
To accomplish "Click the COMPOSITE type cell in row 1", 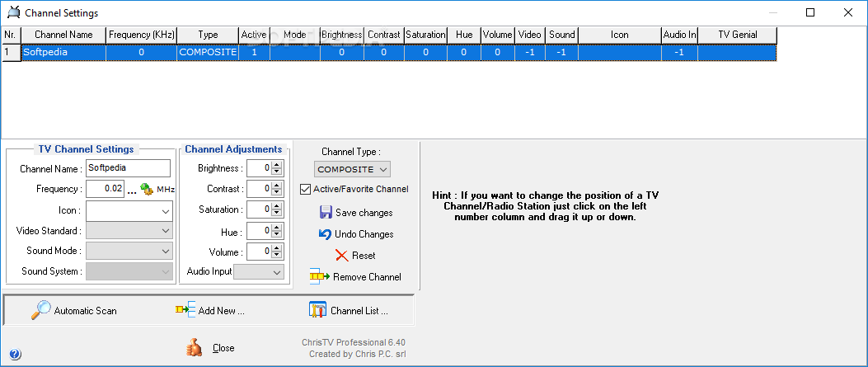I will pos(209,52).
